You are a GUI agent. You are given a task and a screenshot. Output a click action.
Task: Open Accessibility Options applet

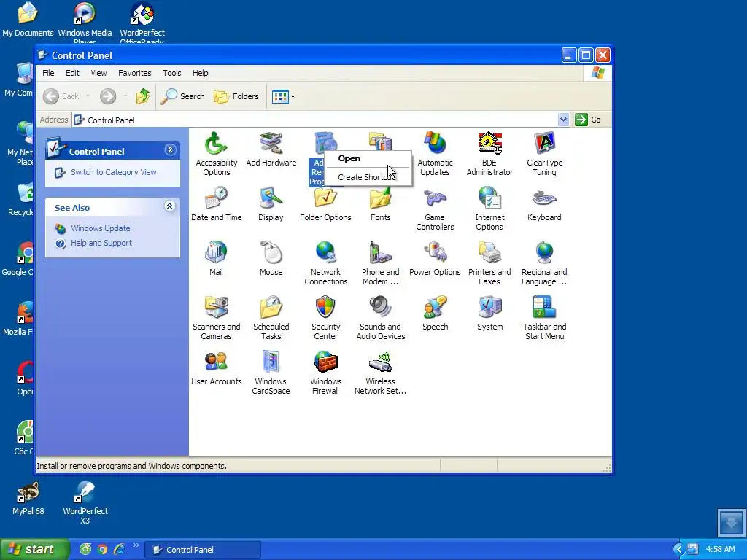pyautogui.click(x=216, y=153)
